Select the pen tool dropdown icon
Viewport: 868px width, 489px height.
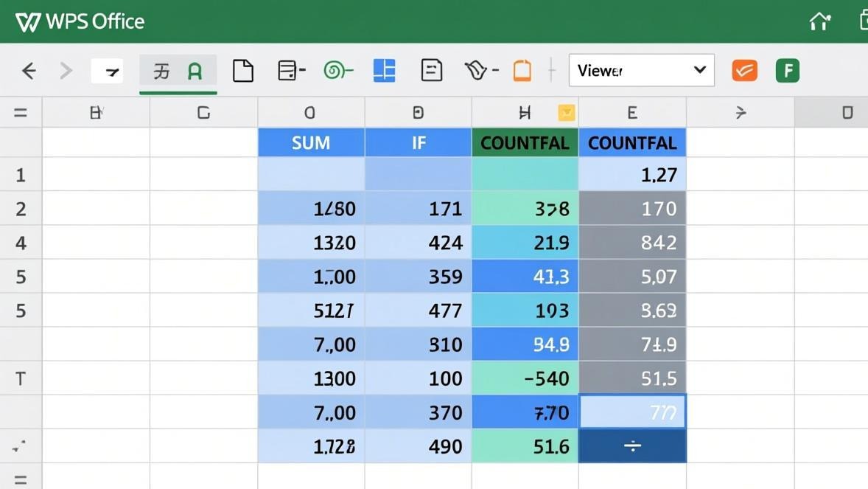(481, 70)
